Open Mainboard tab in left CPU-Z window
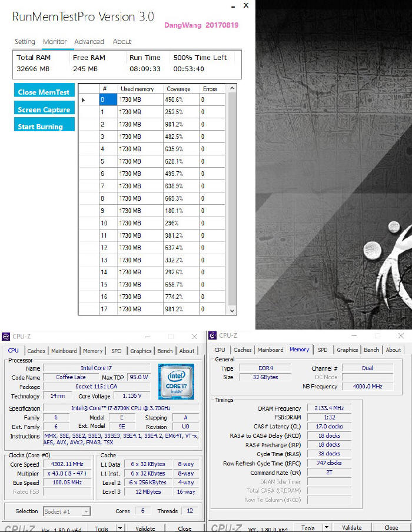Screen dimensions: 412x532 coord(64,351)
